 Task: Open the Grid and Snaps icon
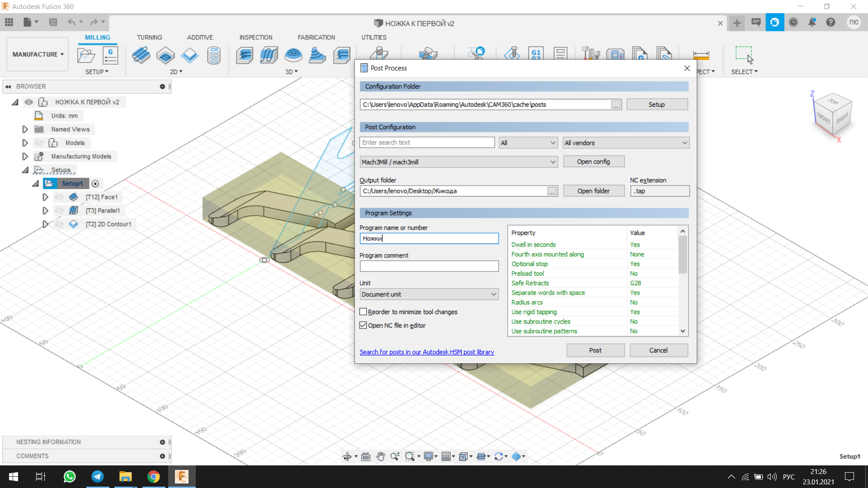(446, 456)
